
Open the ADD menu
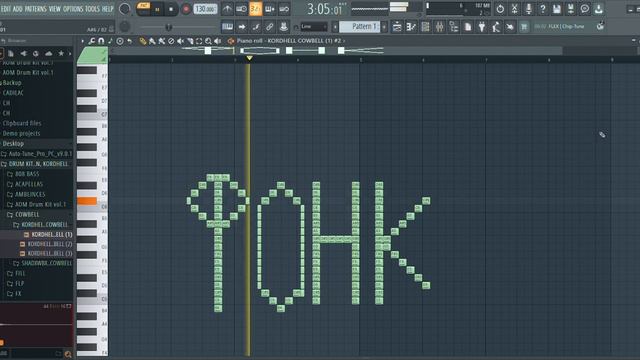(17, 9)
